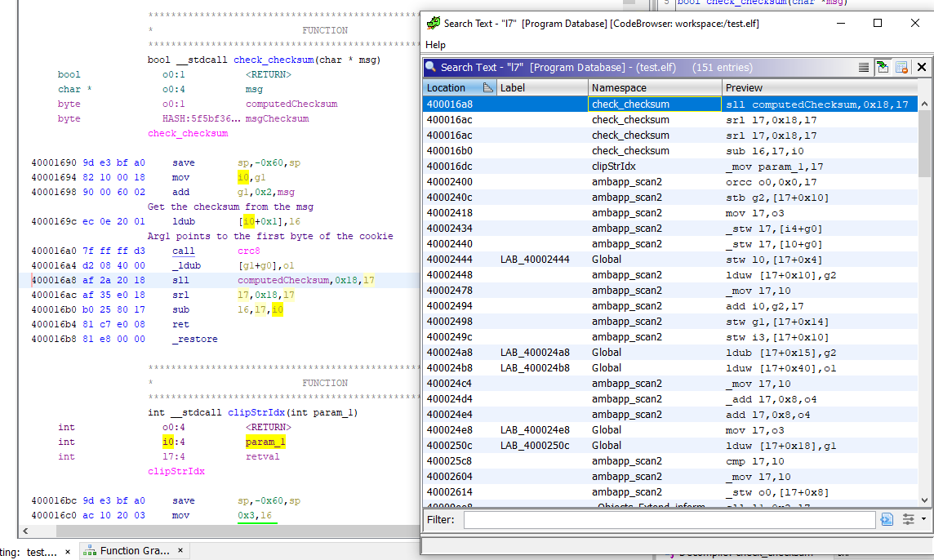Click the scroll-up arrow of the results table
This screenshot has height=560, width=934.
tap(924, 104)
